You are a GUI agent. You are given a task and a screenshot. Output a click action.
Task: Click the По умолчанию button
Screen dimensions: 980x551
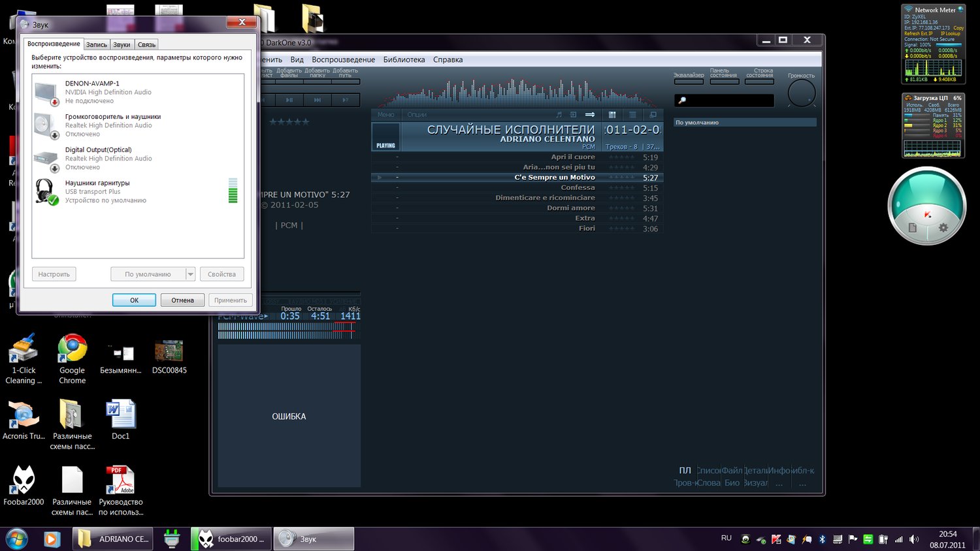[148, 274]
